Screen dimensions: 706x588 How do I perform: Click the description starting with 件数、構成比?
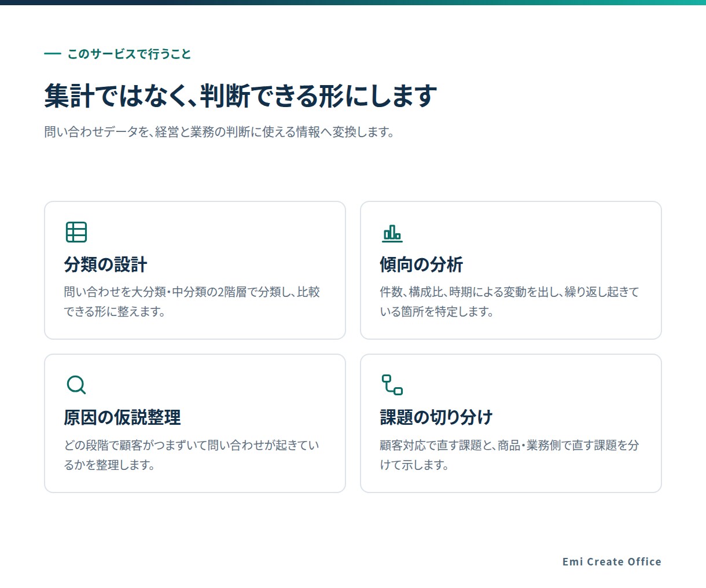(510, 302)
